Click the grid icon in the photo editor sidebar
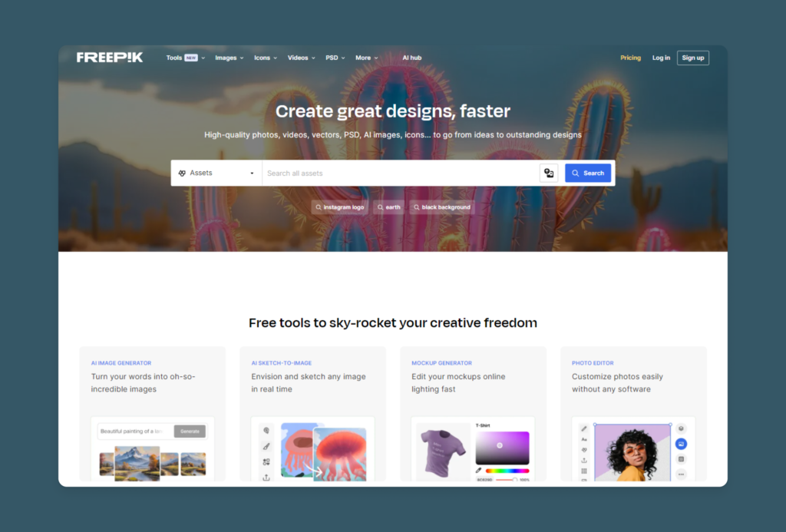This screenshot has height=532, width=786. (x=584, y=471)
